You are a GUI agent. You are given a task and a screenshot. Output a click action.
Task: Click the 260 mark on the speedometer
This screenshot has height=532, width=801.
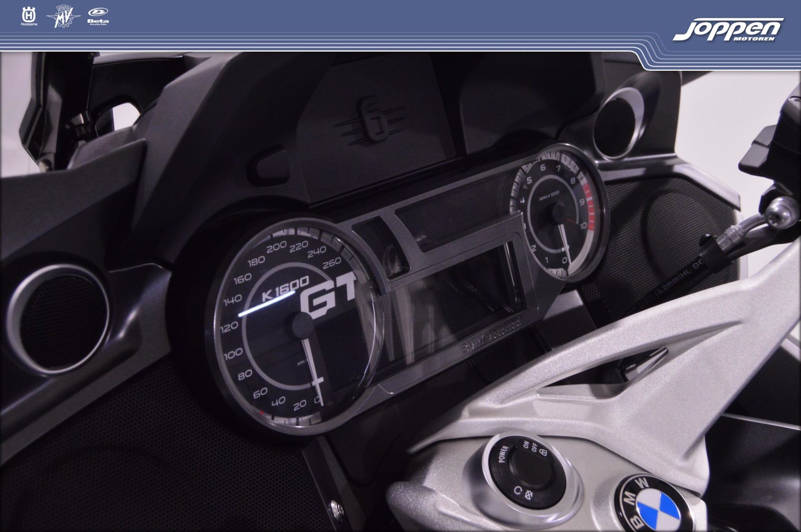coord(332,263)
